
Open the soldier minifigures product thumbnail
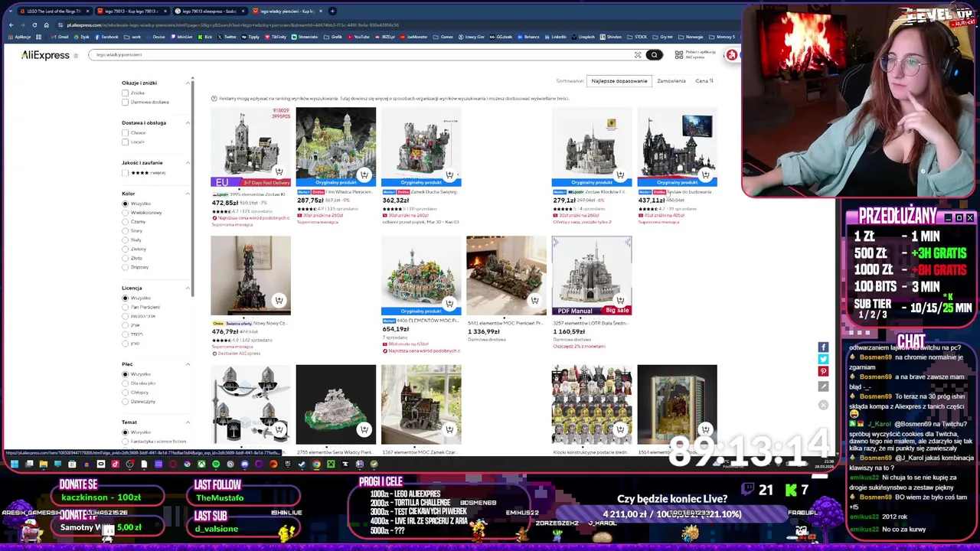tap(591, 404)
